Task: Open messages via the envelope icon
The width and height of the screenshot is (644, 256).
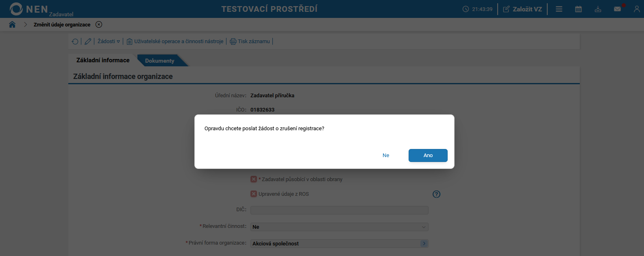Action: [x=617, y=9]
